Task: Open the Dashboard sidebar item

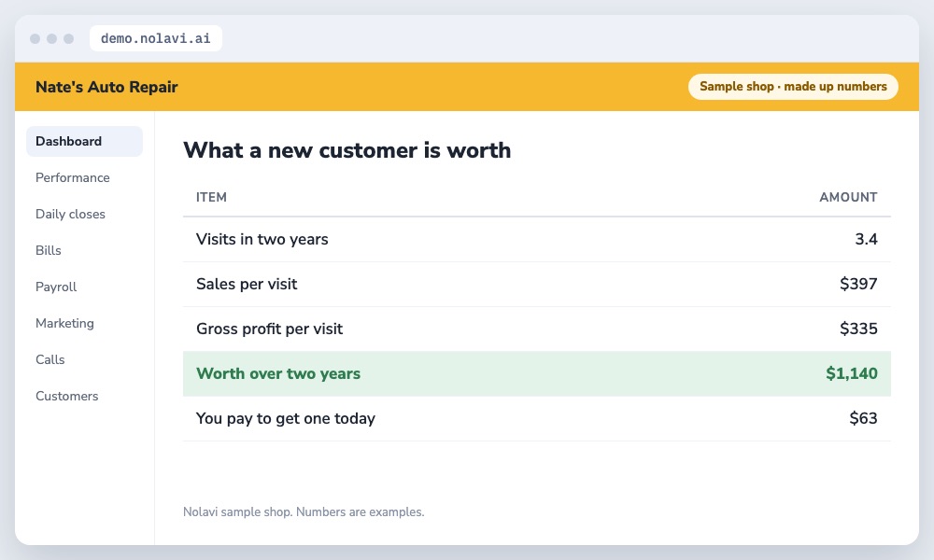Action: pos(84,141)
